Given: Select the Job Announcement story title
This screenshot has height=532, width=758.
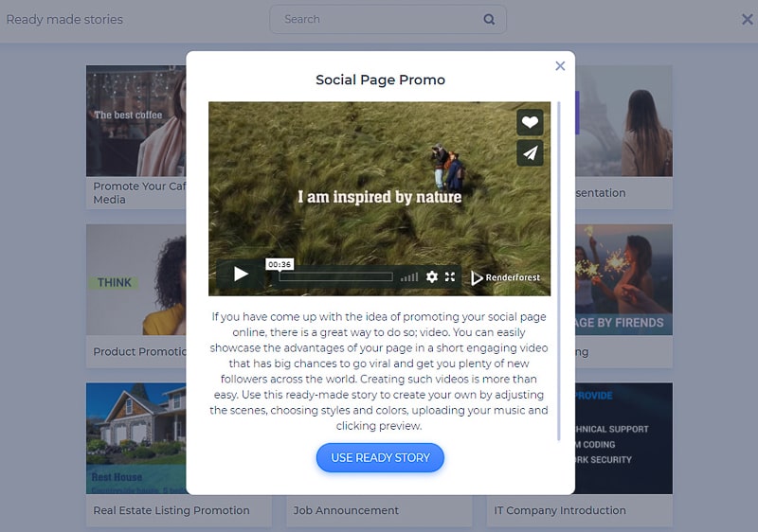Looking at the screenshot, I should coord(346,510).
